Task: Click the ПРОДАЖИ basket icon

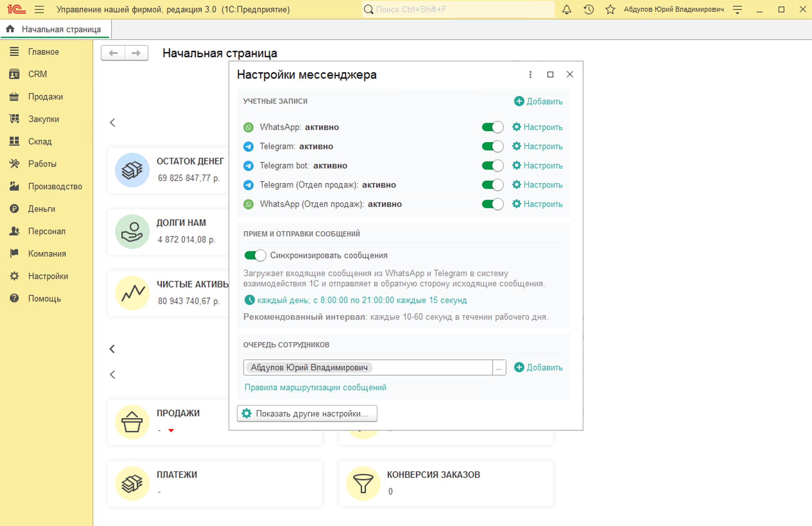Action: coord(132,422)
